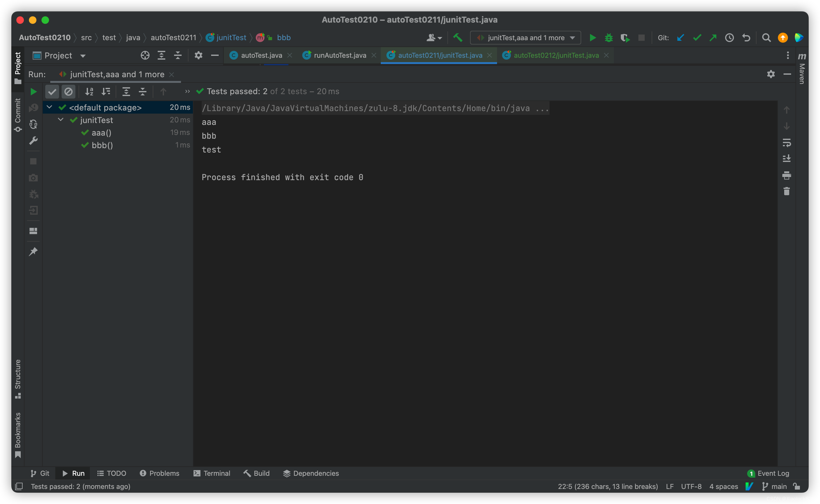820x504 pixels.
Task: Open the Project view dropdown arrow
Action: coord(83,56)
